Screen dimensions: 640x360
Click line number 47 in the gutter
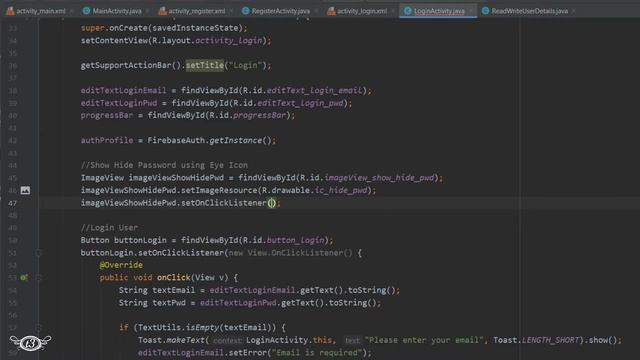tap(13, 203)
